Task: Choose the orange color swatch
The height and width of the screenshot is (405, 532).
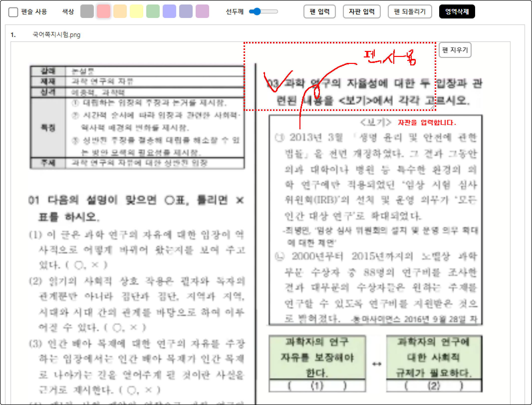Action: (120, 11)
